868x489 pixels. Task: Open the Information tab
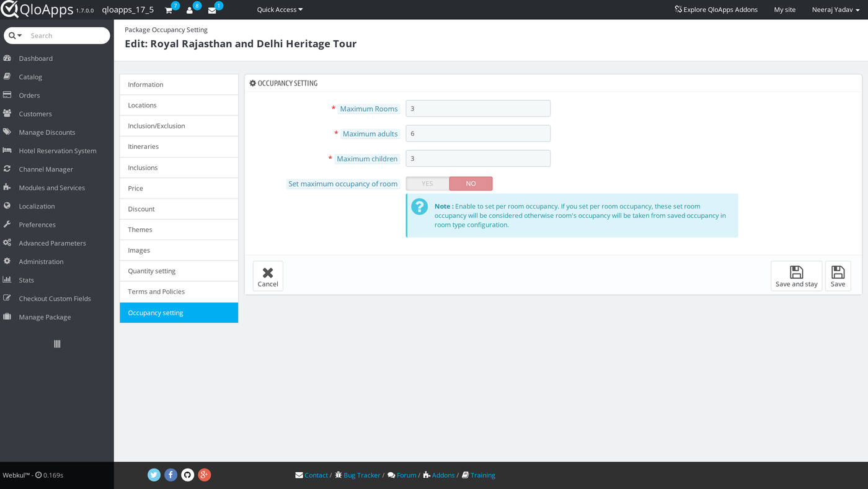pos(179,84)
